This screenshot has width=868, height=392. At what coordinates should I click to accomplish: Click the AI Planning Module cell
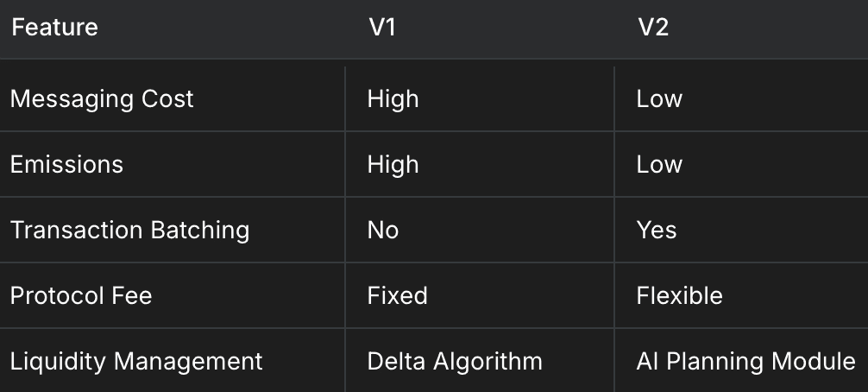745,362
